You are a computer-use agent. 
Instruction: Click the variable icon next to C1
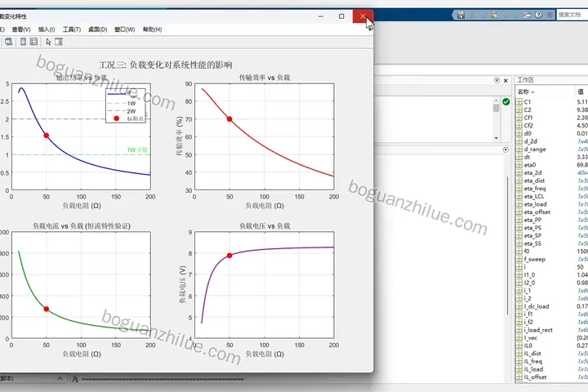(x=519, y=101)
